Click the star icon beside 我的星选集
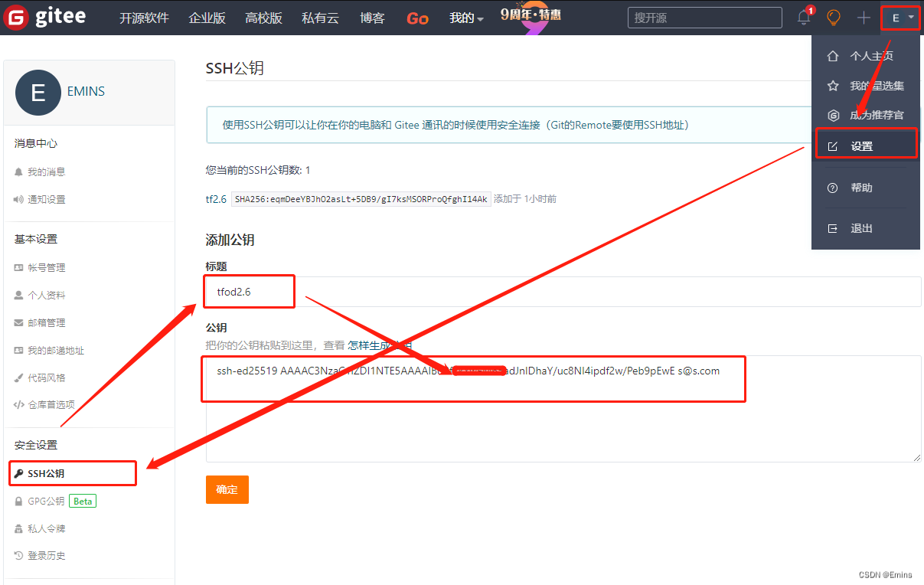924x585 pixels. click(x=834, y=86)
